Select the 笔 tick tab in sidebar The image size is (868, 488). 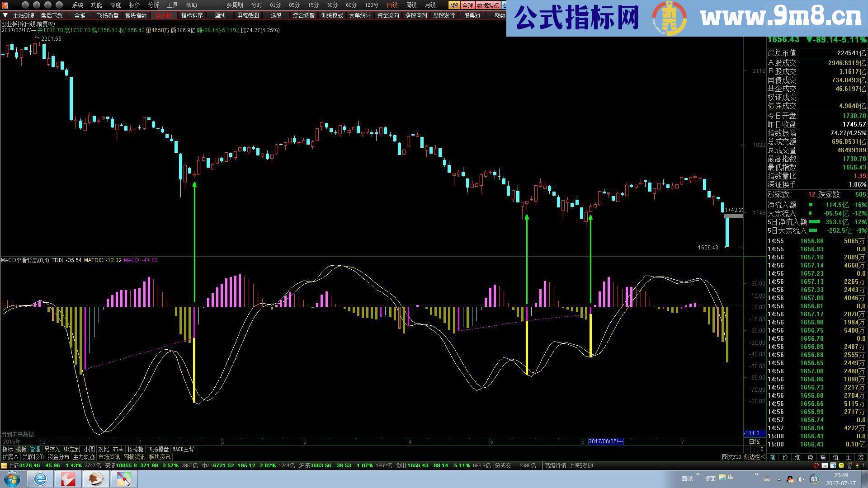pyautogui.click(x=773, y=457)
